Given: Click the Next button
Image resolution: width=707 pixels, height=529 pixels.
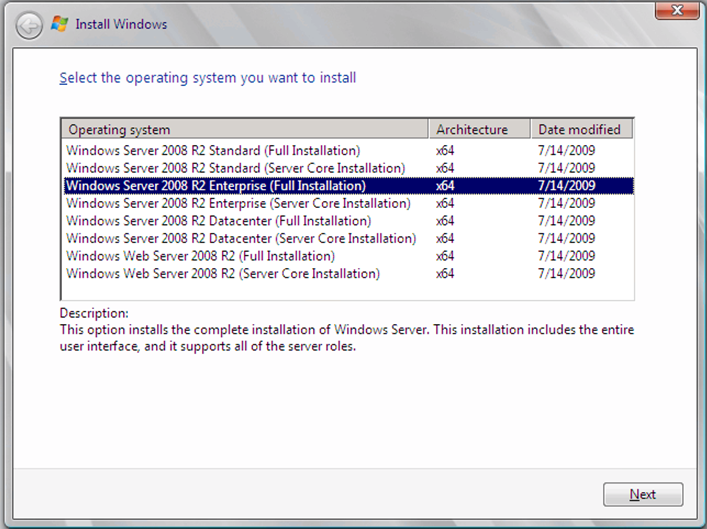Looking at the screenshot, I should click(x=643, y=494).
